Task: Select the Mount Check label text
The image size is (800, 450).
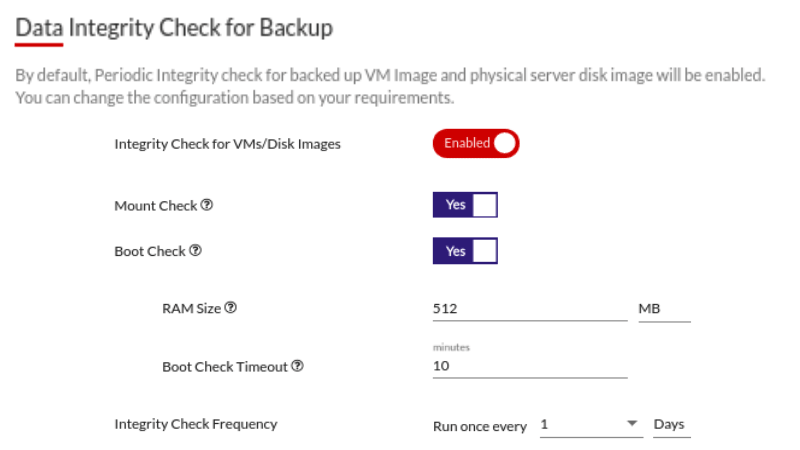Action: click(x=156, y=206)
